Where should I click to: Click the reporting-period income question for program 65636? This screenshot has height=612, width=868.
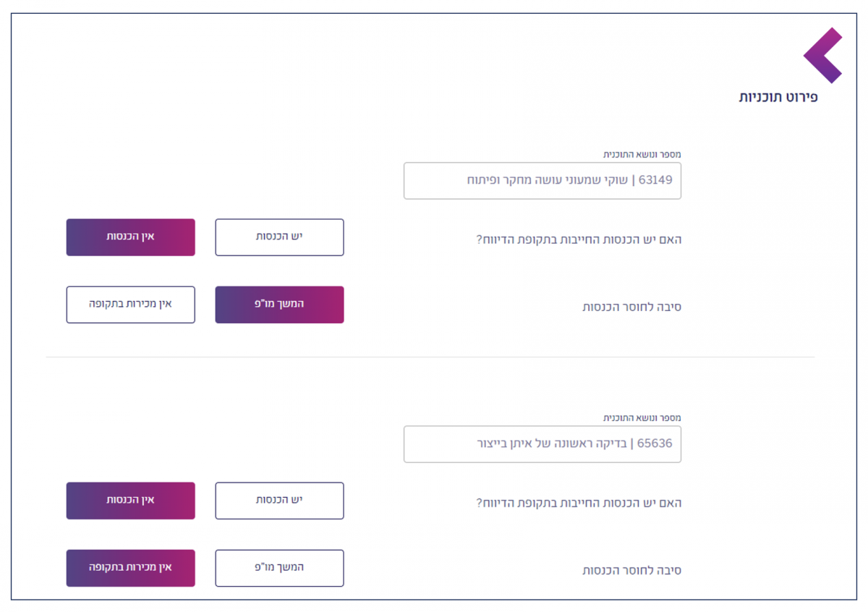[579, 503]
